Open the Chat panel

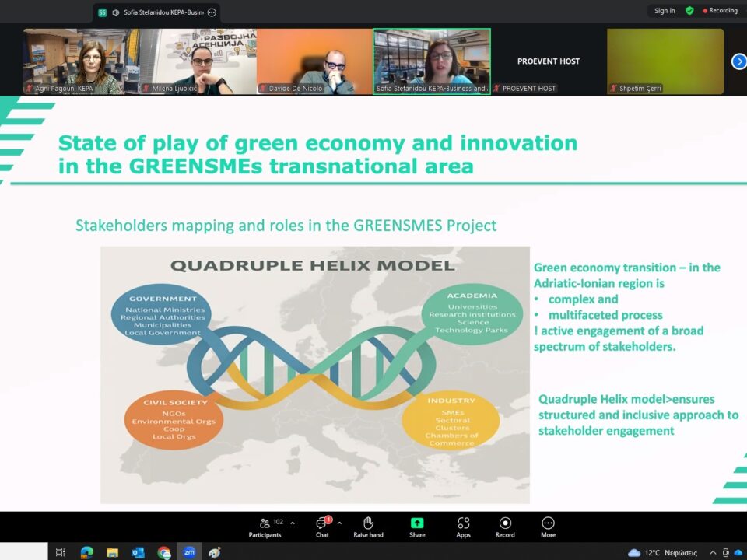click(x=322, y=527)
